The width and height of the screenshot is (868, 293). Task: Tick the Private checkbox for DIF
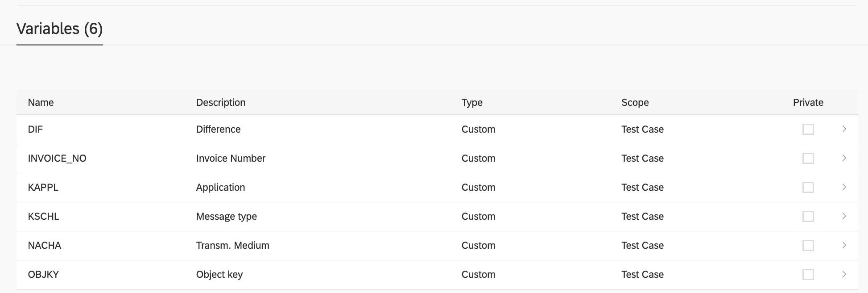(x=808, y=130)
